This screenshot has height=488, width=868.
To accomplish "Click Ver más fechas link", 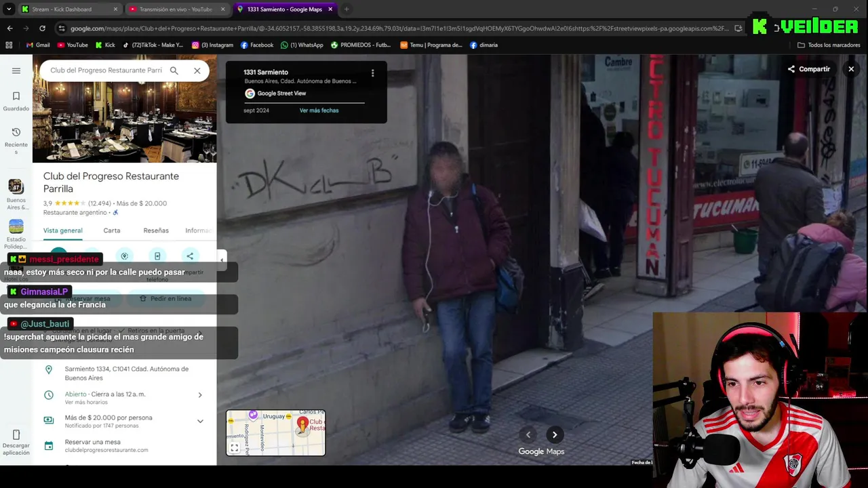I will pos(319,110).
